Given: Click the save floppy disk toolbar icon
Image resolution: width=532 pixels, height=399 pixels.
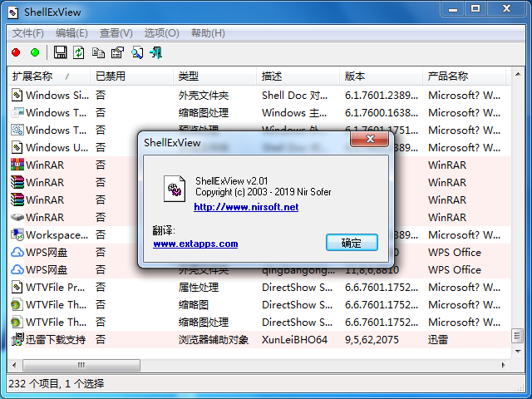Looking at the screenshot, I should pyautogui.click(x=60, y=52).
